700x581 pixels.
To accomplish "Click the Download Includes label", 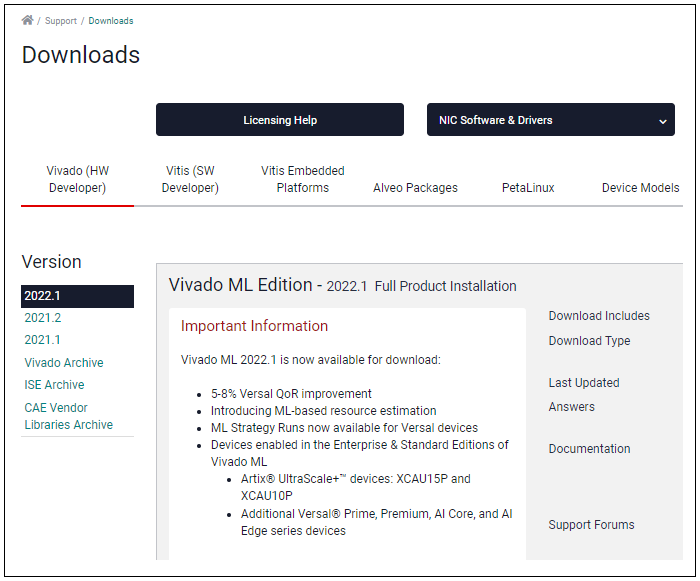I will point(599,316).
